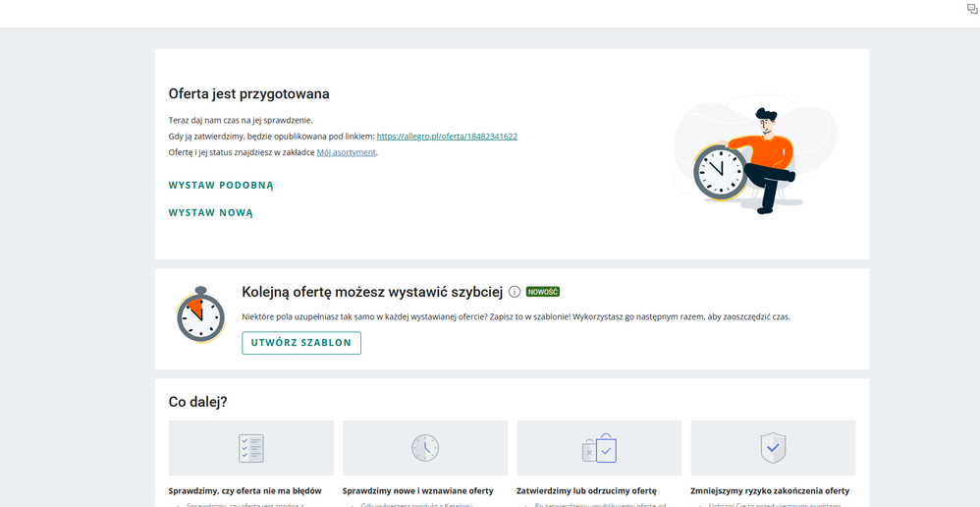
Task: Open the allegro.pl/oferta/18482341622 link
Action: tap(447, 137)
